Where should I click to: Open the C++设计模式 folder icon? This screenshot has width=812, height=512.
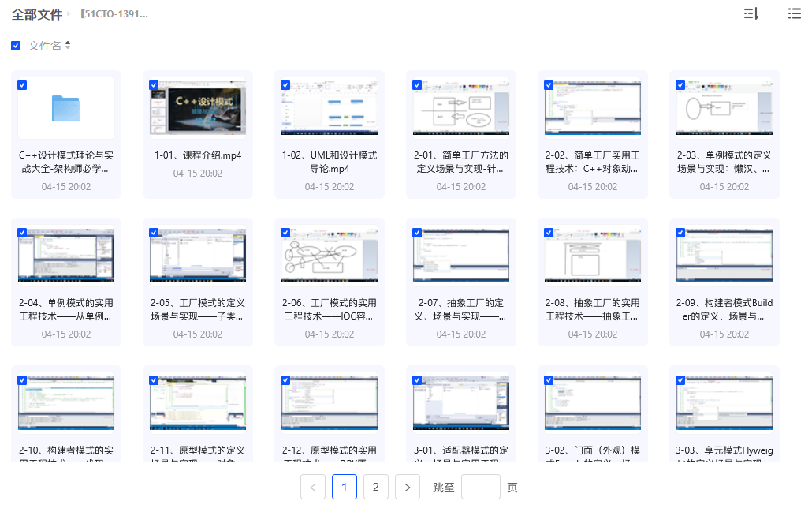tap(66, 108)
